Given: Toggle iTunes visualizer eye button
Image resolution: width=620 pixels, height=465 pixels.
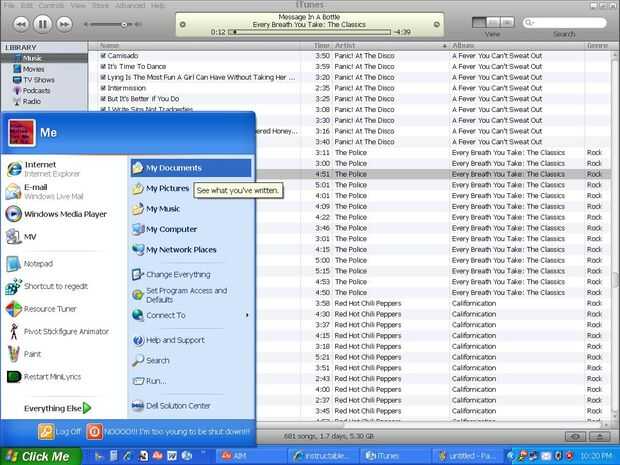Looking at the screenshot, I should coord(575,437).
